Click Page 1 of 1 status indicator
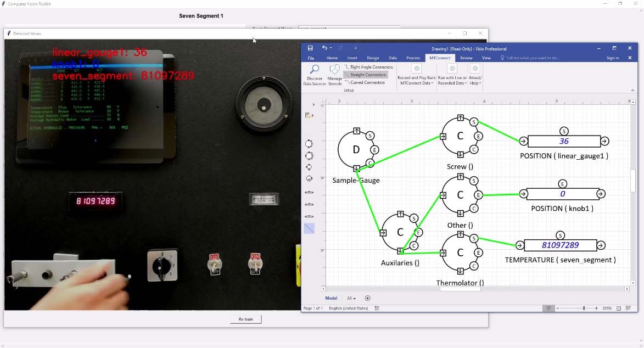This screenshot has width=644, height=348. pyautogui.click(x=313, y=308)
